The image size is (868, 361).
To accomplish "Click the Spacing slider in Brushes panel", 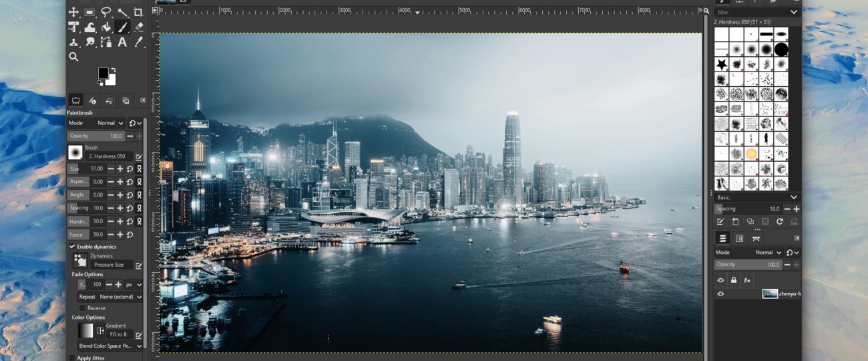I will point(748,209).
